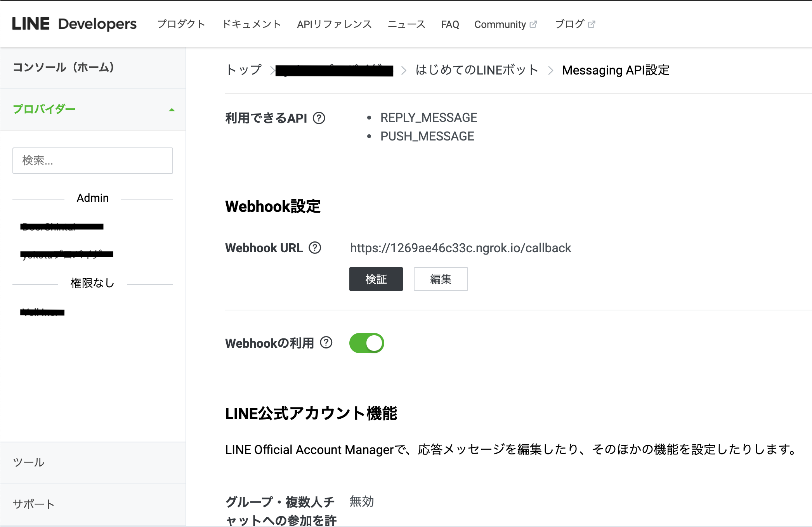Open the FAQ page
This screenshot has height=527, width=812.
[450, 24]
